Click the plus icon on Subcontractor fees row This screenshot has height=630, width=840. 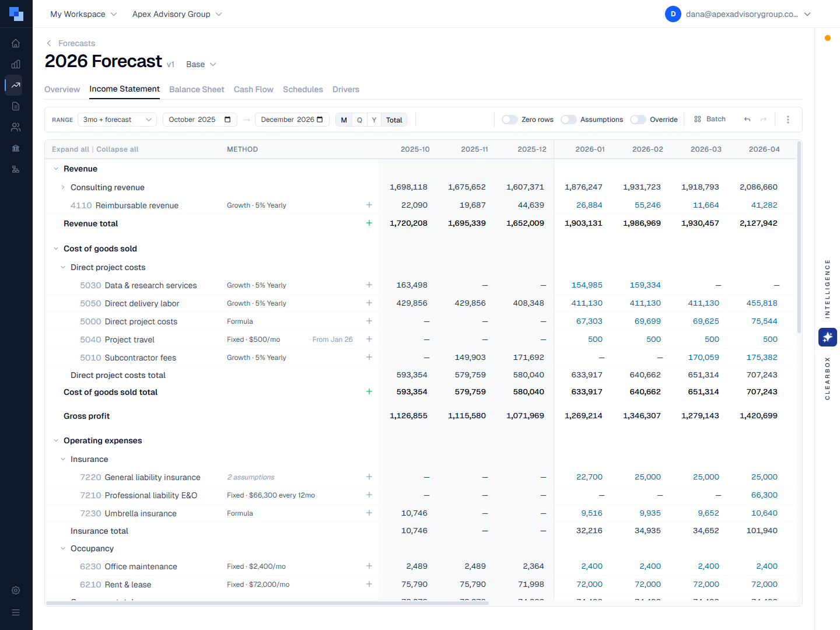tap(369, 357)
